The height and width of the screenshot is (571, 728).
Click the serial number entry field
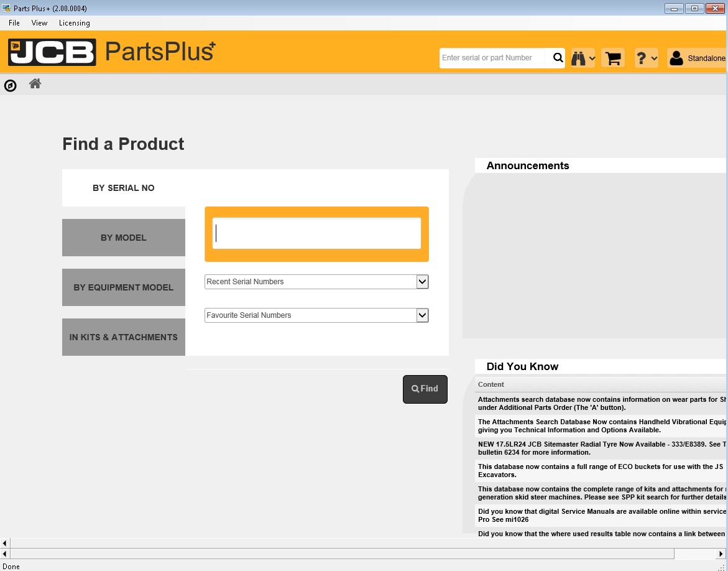click(316, 233)
